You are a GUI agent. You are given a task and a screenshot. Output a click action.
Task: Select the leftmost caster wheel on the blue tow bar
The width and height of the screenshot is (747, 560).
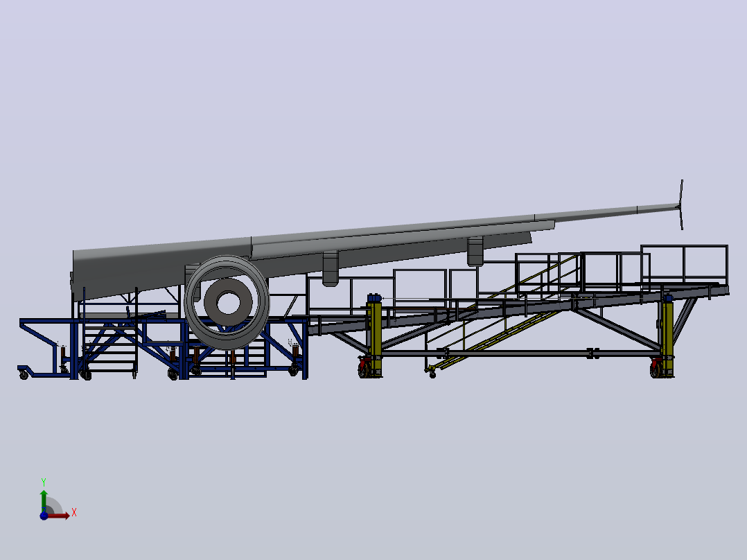coord(24,375)
